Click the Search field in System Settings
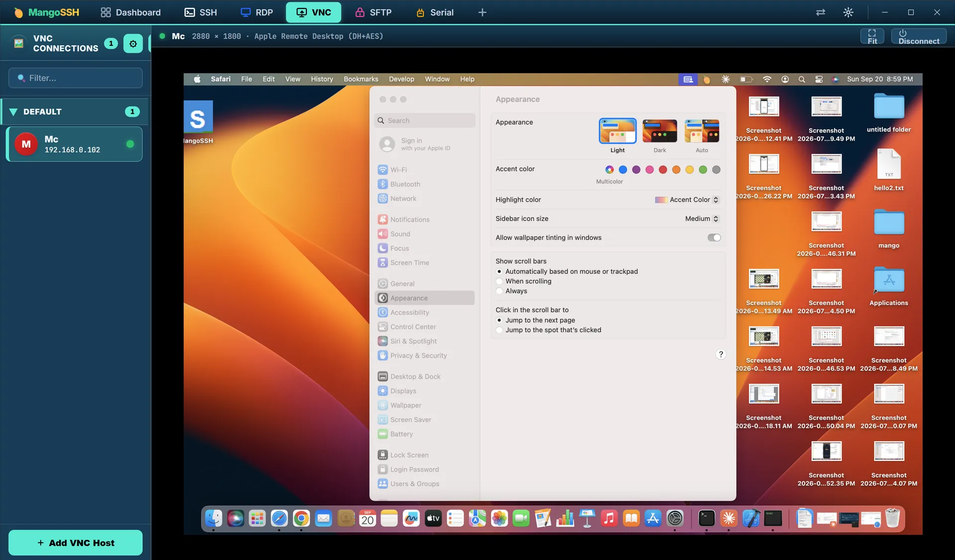 425,120
